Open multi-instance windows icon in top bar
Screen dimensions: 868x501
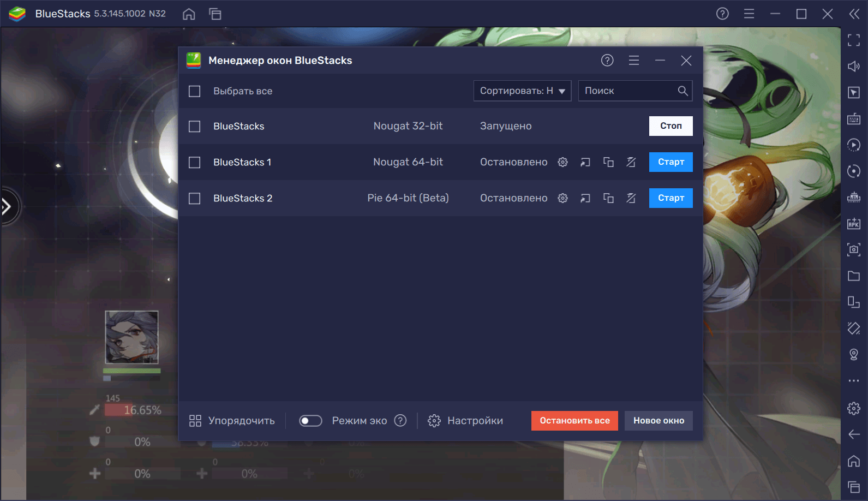215,14
